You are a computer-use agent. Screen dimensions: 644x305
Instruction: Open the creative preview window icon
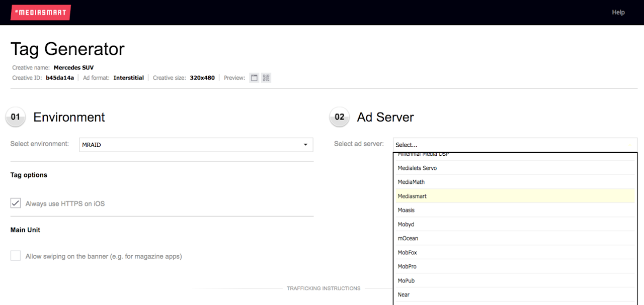pyautogui.click(x=254, y=78)
